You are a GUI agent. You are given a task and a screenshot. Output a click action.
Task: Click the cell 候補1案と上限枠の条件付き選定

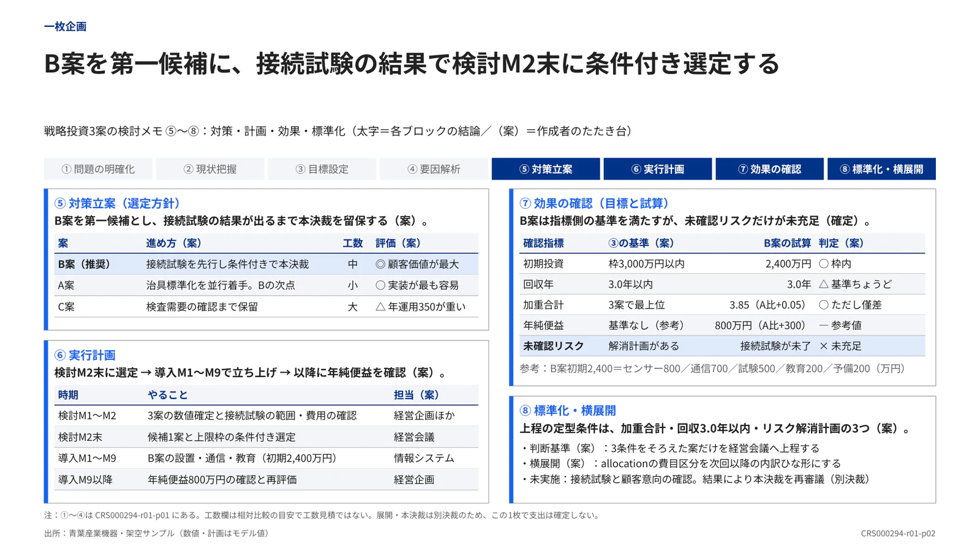click(x=222, y=437)
